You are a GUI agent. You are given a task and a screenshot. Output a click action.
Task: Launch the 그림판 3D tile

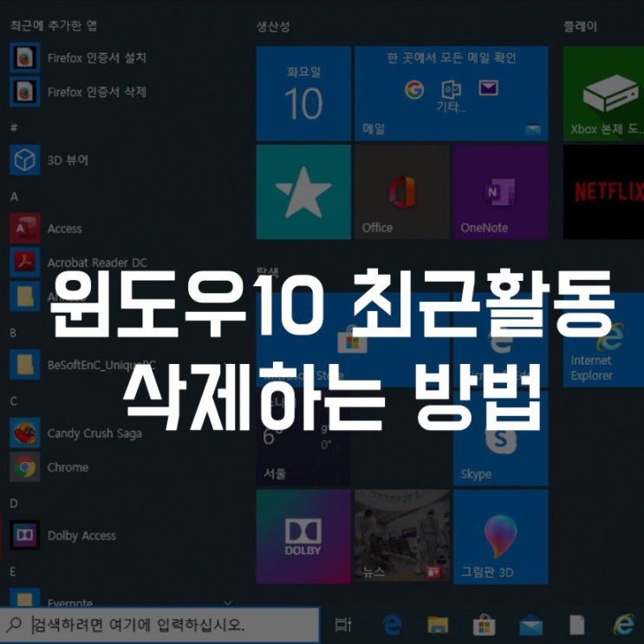tap(501, 537)
